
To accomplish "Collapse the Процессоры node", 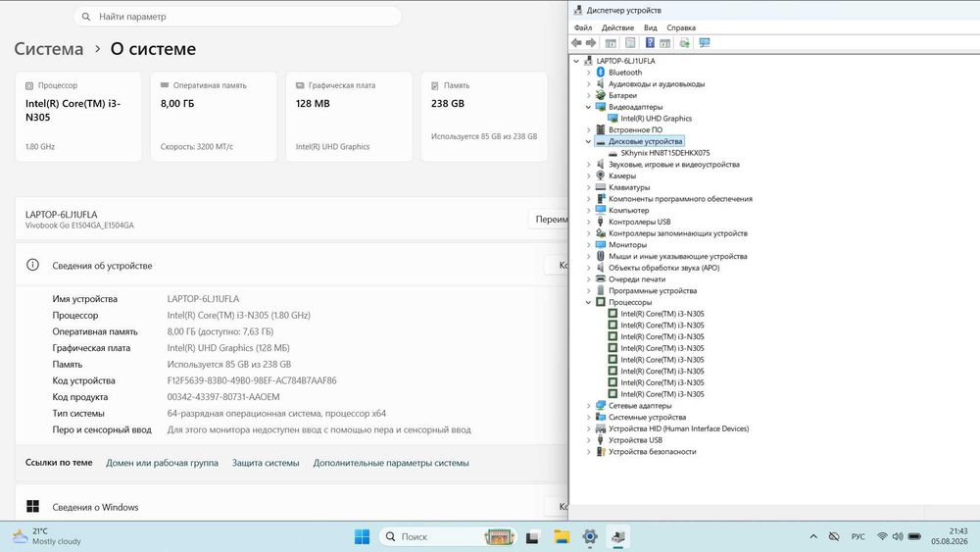I will pyautogui.click(x=588, y=302).
